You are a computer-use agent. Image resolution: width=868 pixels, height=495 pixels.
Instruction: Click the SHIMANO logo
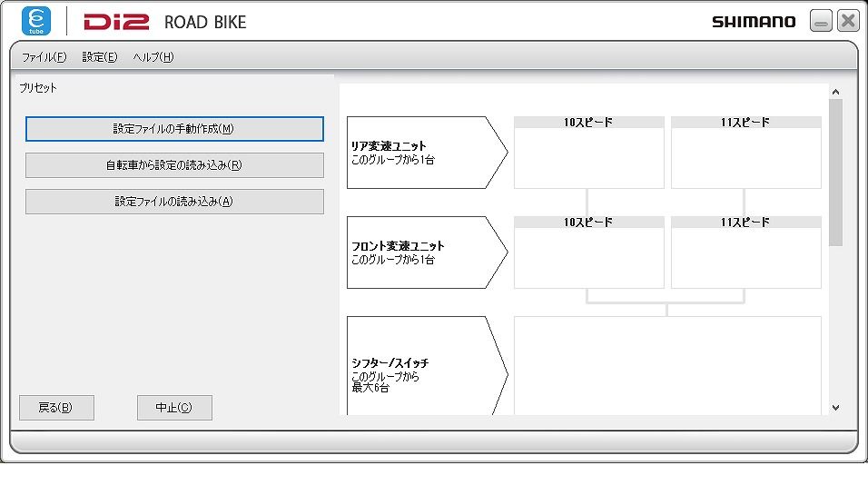point(754,22)
